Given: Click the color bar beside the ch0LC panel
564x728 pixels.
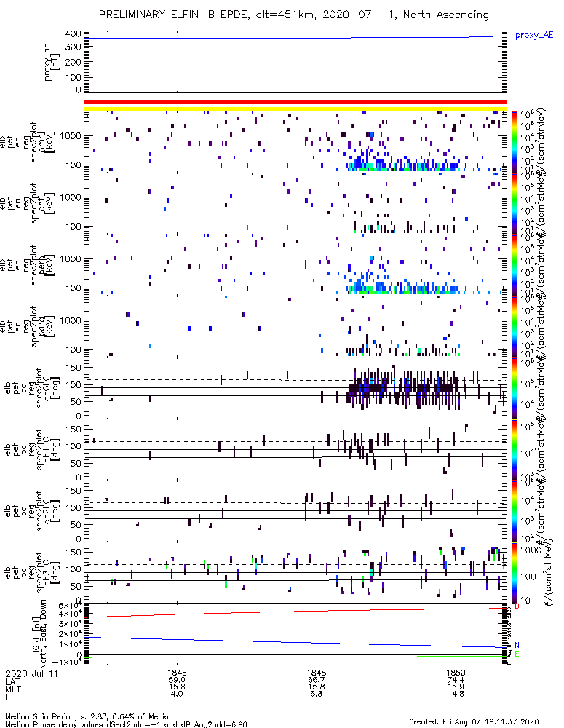Looking at the screenshot, I should 514,388.
